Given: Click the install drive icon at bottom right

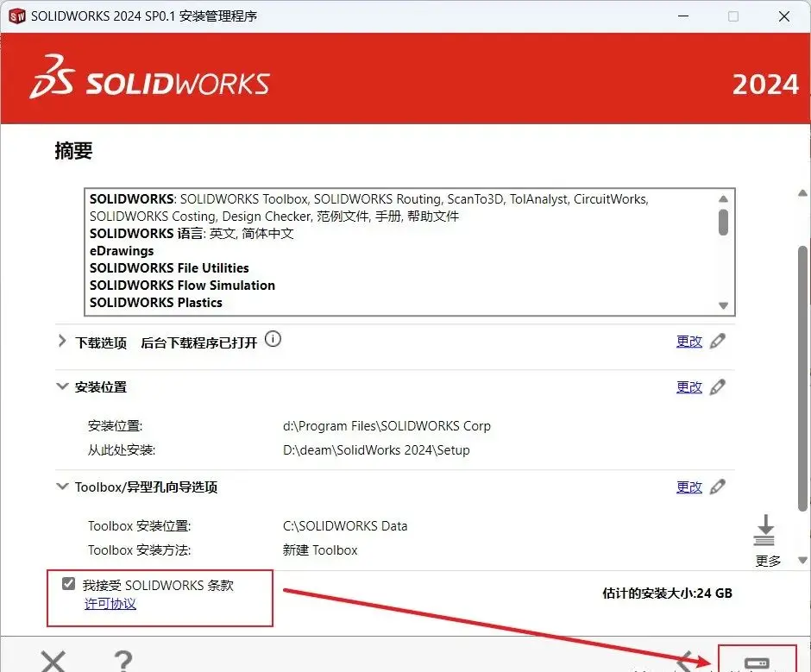Looking at the screenshot, I should [757, 663].
